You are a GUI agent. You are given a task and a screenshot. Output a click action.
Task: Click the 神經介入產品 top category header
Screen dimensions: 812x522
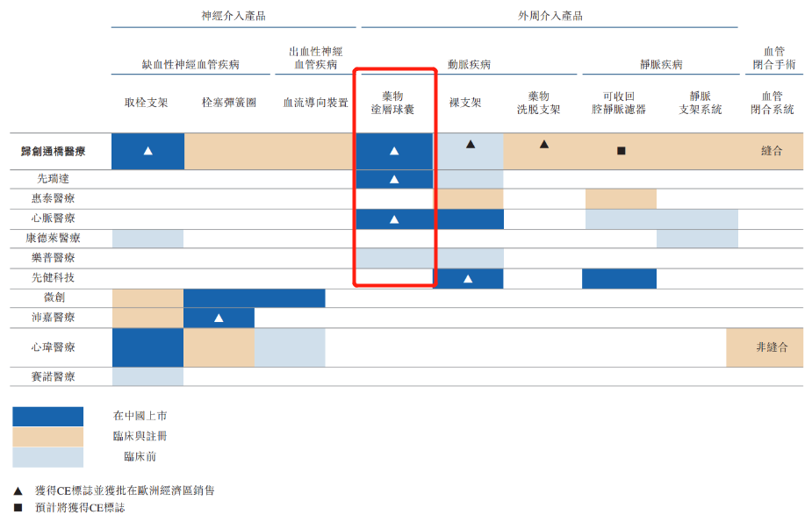pos(233,16)
